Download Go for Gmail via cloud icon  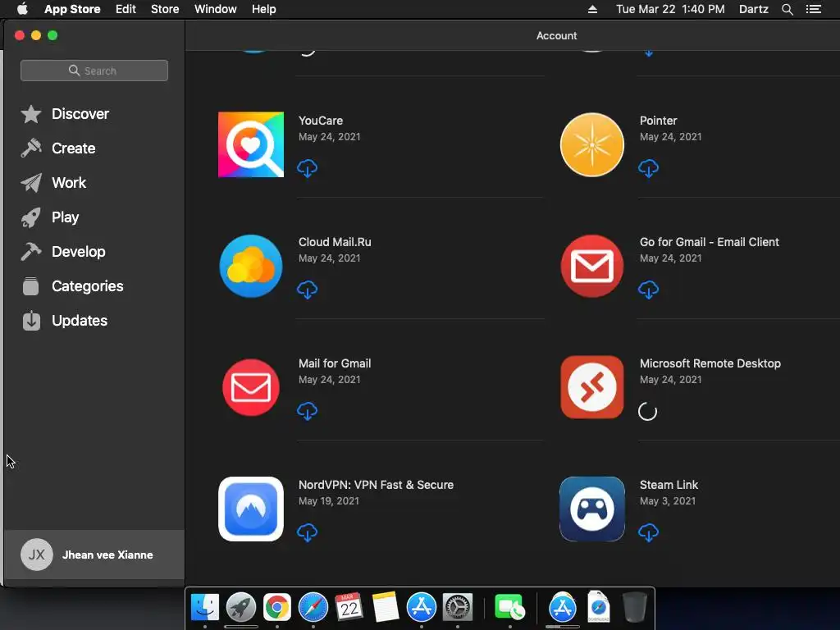pos(648,290)
